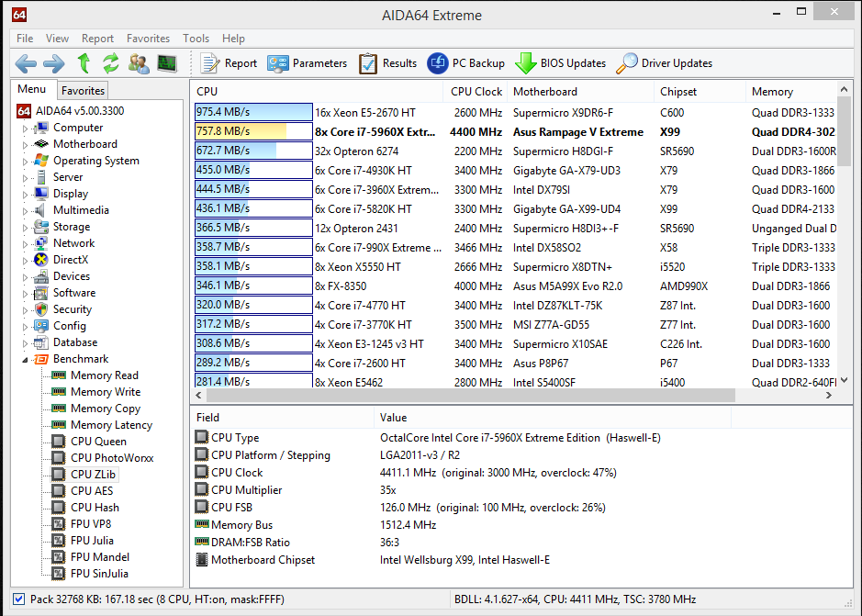This screenshot has height=616, width=862.
Task: Toggle the status bar checkbox
Action: [x=18, y=599]
